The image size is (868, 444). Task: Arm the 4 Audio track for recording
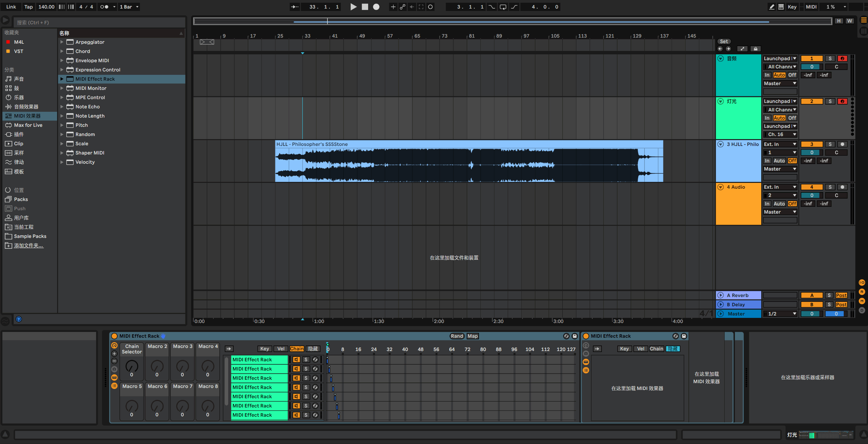pyautogui.click(x=842, y=187)
